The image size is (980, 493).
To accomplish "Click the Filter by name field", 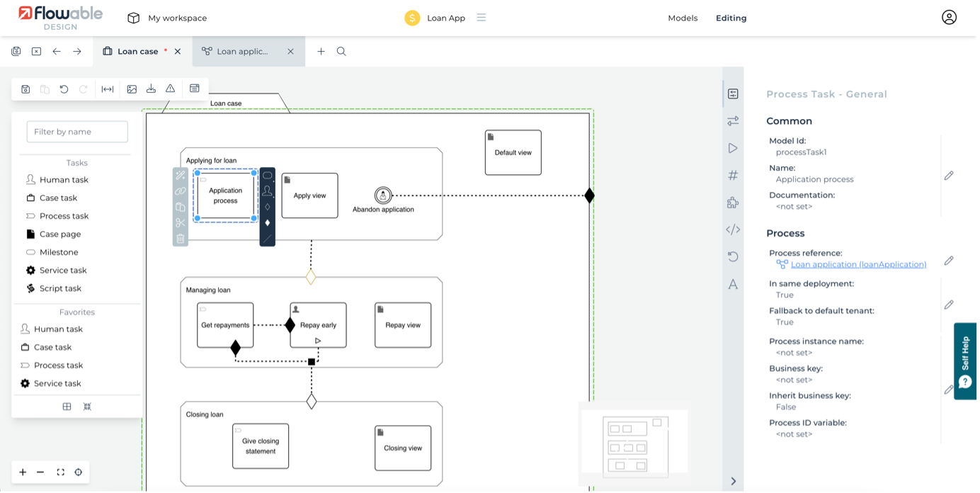I will pyautogui.click(x=77, y=132).
